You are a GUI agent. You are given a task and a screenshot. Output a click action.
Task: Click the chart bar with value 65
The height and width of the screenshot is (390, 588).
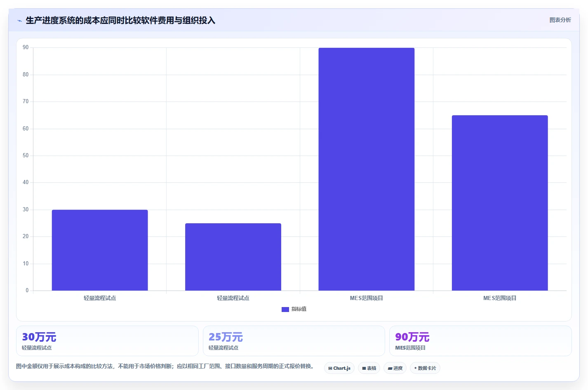[x=500, y=203]
